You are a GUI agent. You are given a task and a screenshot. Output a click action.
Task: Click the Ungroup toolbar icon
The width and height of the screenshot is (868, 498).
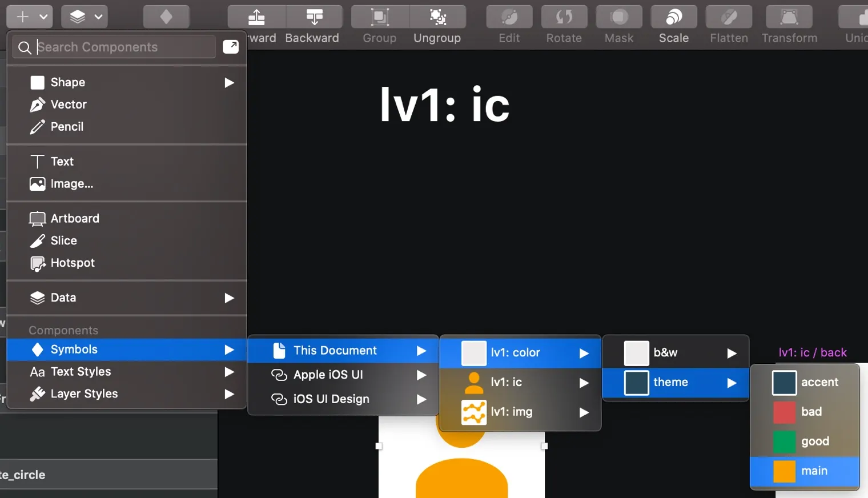437,17
